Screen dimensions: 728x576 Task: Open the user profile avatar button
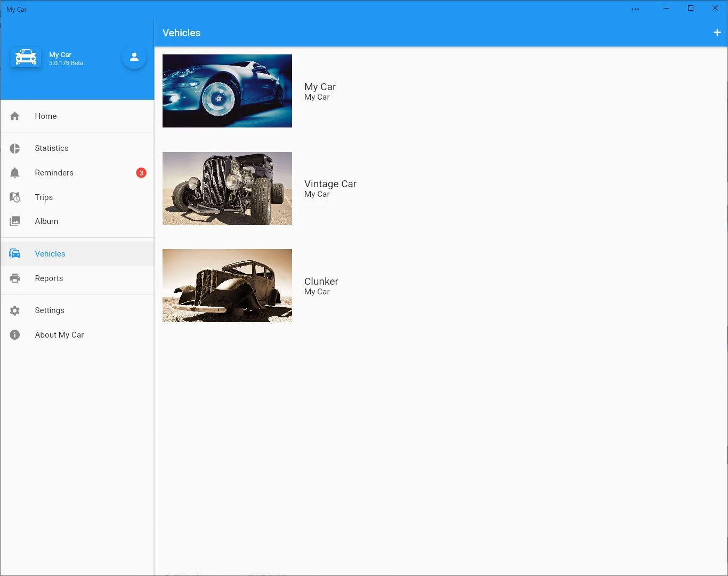click(134, 57)
